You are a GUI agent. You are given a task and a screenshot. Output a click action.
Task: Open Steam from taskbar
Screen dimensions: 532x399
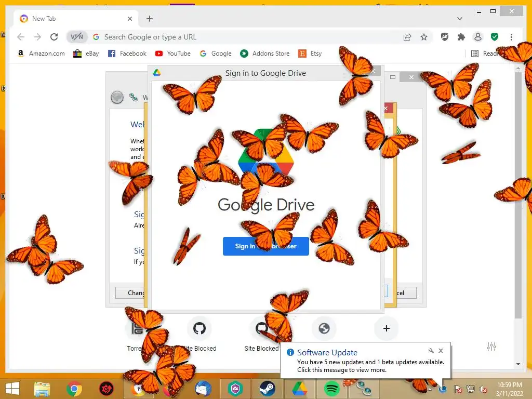click(x=267, y=389)
